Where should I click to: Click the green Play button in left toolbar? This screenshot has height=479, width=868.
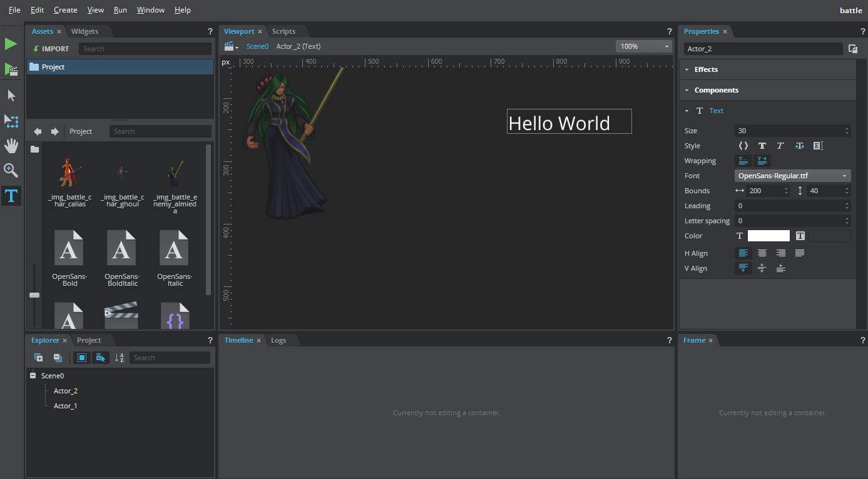(x=11, y=44)
